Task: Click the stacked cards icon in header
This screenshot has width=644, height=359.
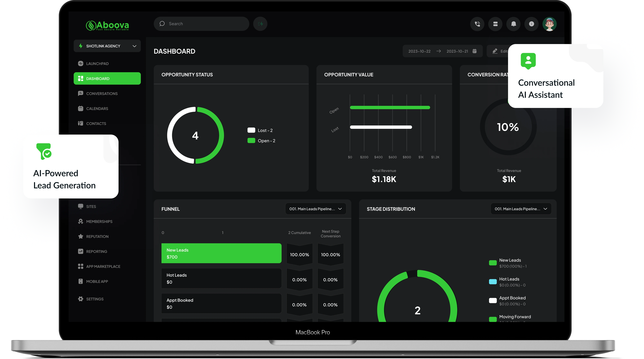Action: (x=495, y=24)
